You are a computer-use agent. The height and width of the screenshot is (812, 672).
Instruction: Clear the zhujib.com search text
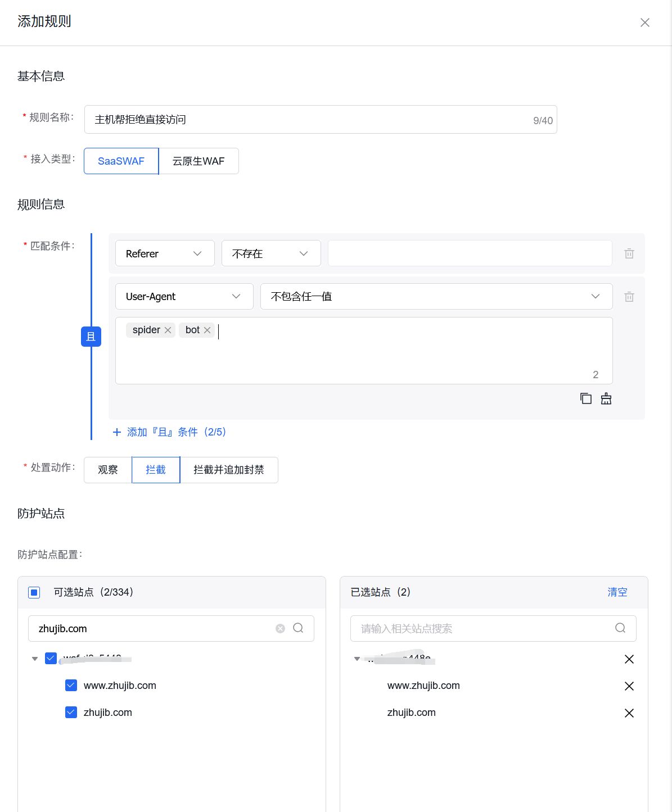280,628
